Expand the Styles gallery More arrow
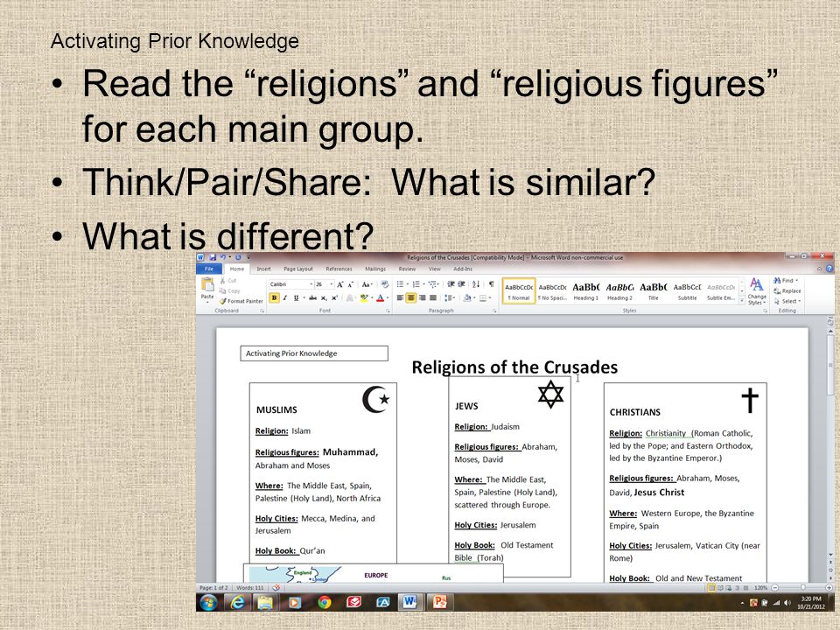The image size is (840, 630). pos(742,300)
